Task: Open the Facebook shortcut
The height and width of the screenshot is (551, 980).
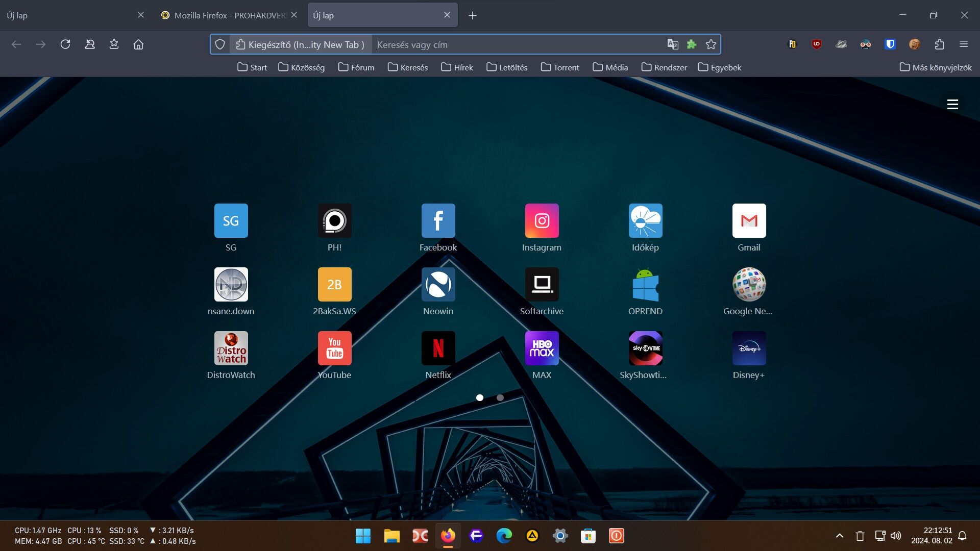Action: tap(438, 221)
